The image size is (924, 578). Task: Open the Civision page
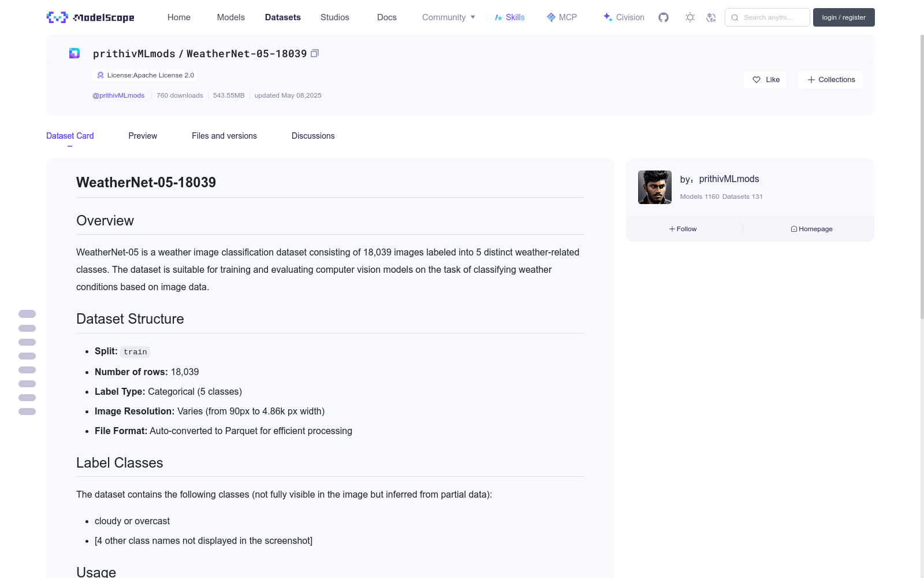click(x=624, y=17)
